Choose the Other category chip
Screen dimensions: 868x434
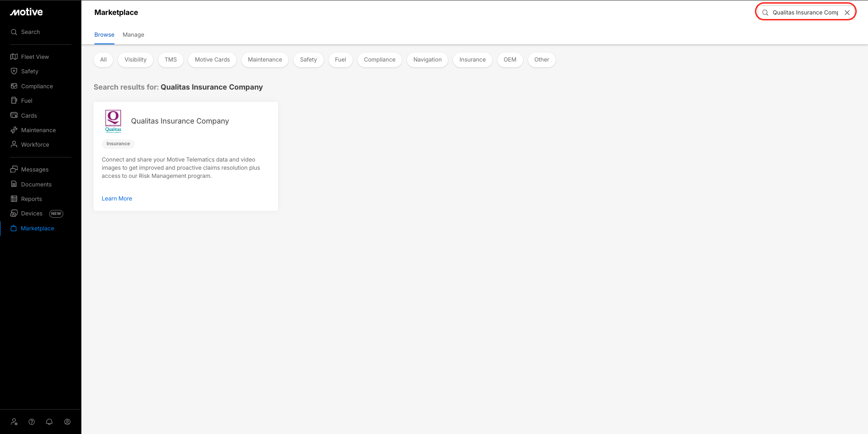click(x=542, y=60)
